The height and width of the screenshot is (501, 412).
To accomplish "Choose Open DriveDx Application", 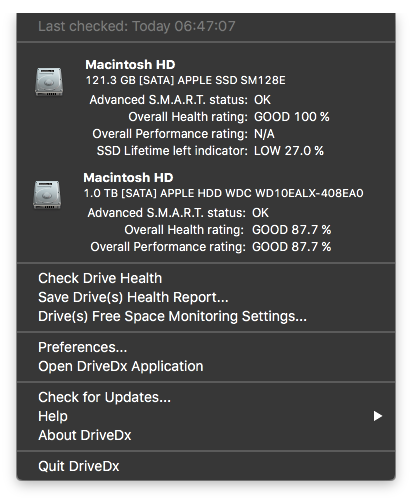I will click(x=121, y=366).
